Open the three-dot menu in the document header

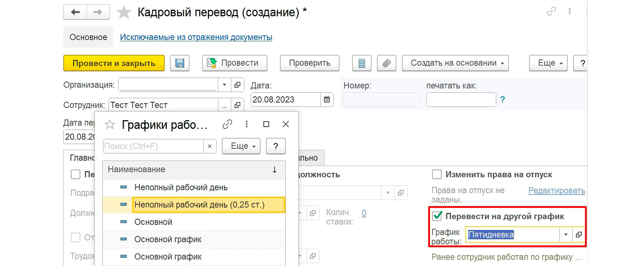tap(570, 12)
